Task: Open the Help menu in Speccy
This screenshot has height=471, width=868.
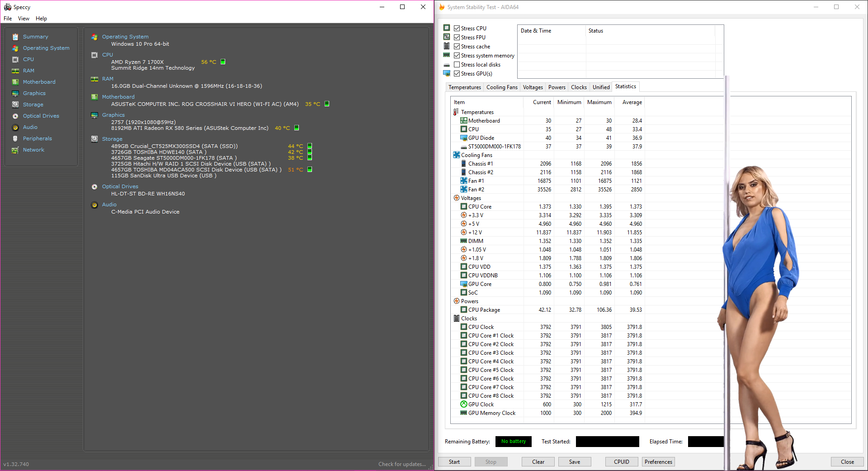Action: point(41,19)
